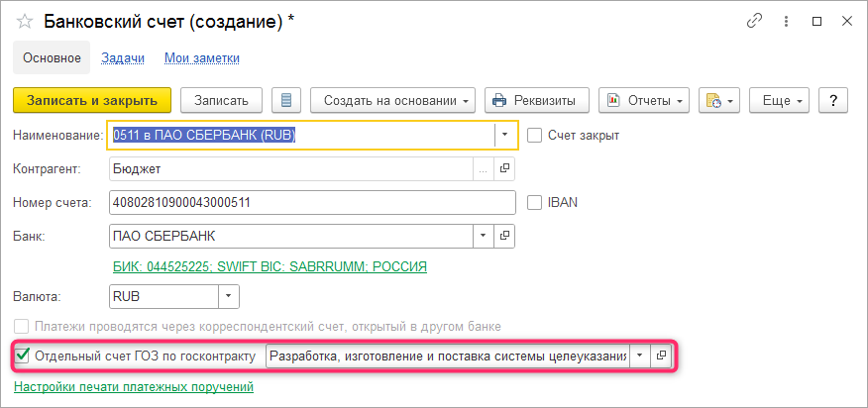Click the Записать и закрыть button

click(92, 100)
